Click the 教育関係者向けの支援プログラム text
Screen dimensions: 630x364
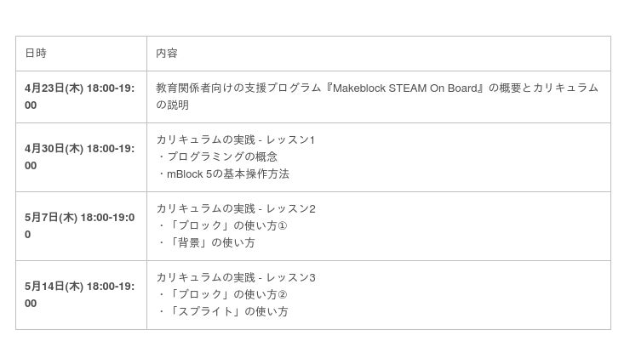(x=239, y=88)
